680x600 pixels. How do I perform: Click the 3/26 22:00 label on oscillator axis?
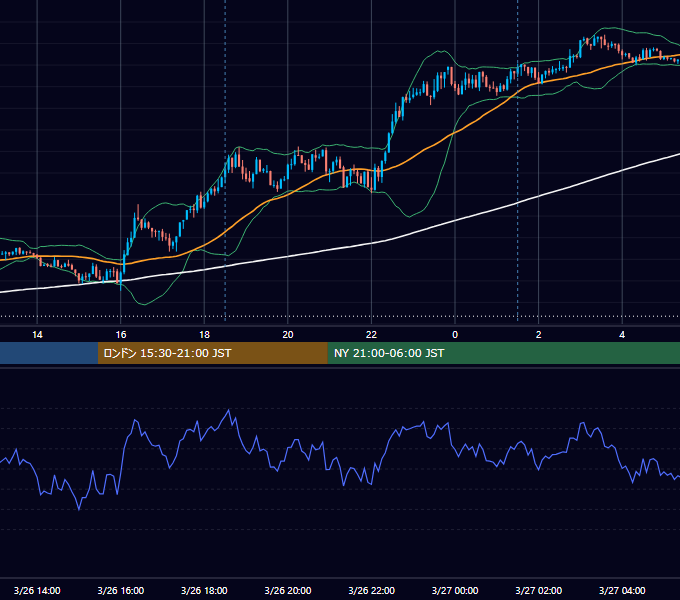372,590
